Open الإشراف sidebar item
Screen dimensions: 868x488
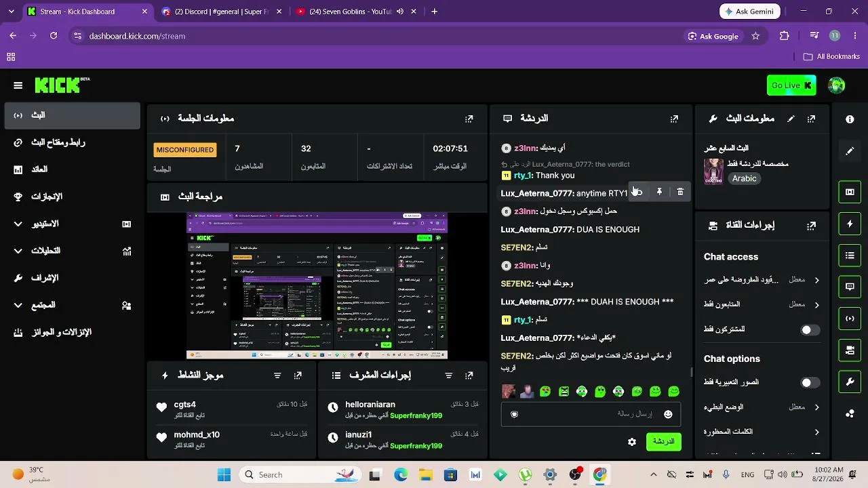(x=72, y=278)
